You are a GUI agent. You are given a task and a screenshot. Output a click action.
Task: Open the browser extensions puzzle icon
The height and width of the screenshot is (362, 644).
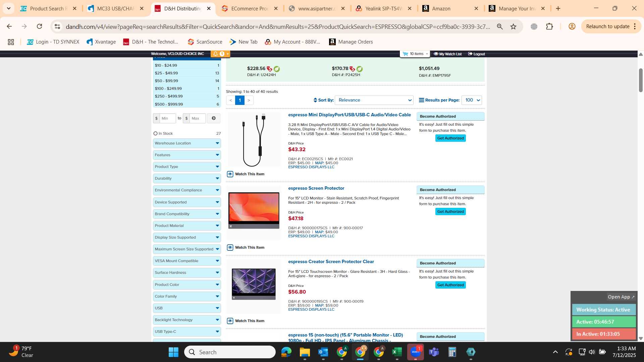(549, 26)
